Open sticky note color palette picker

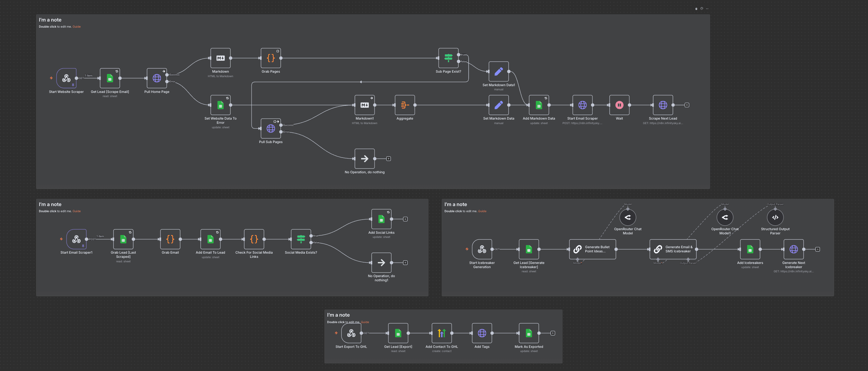click(702, 9)
